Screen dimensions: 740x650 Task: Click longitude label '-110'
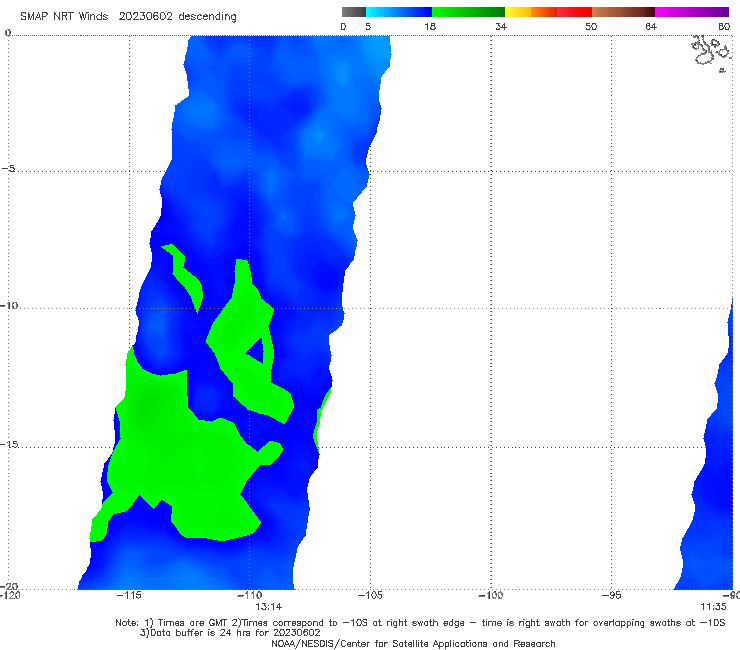249,595
